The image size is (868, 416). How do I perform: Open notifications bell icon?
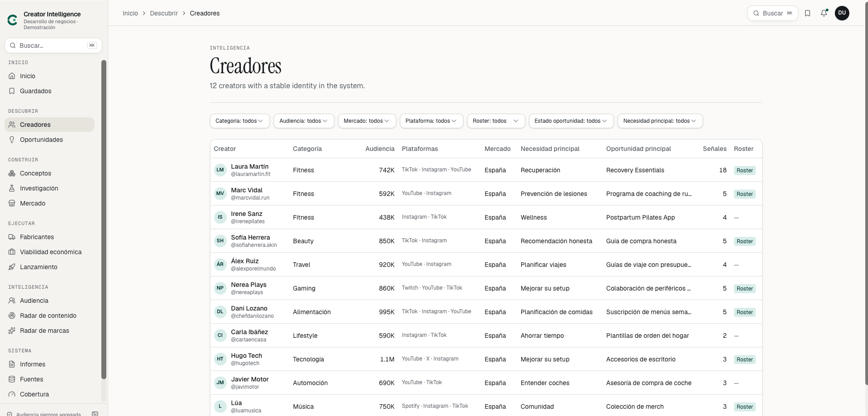tap(824, 13)
